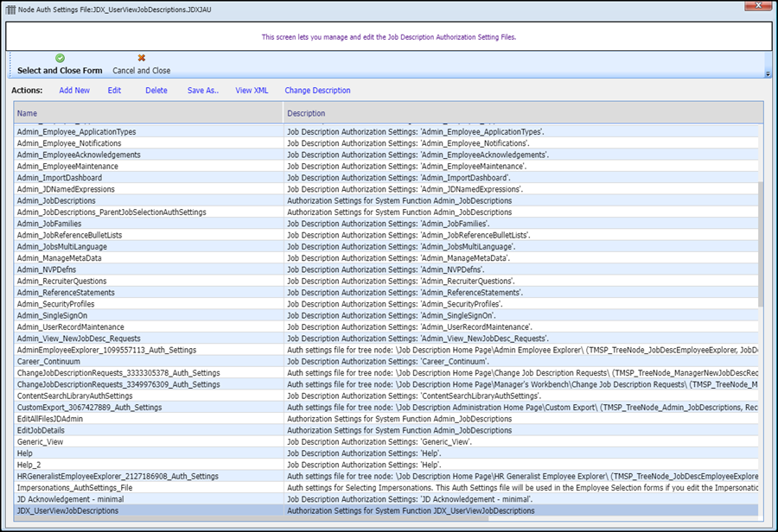The height and width of the screenshot is (532, 778).
Task: Select the Admin_JobReferenceBulletLists row
Action: (x=386, y=235)
